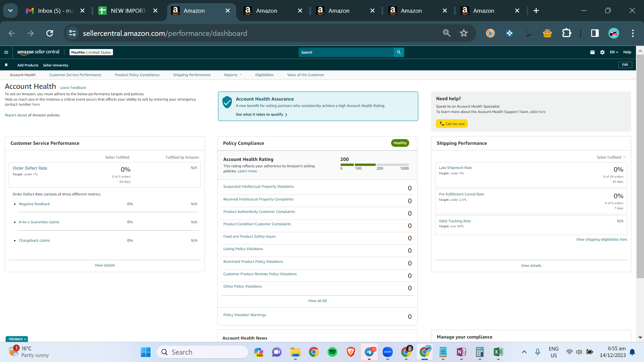Click View all (0) policy link
Screen dimensions: 644x362
coord(317,301)
